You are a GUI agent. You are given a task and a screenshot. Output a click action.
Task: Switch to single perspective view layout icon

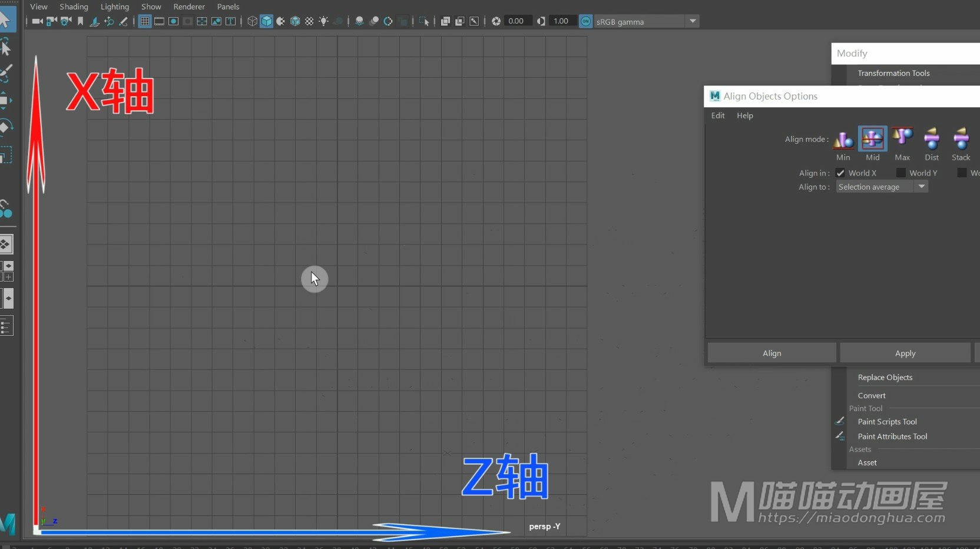(x=6, y=244)
